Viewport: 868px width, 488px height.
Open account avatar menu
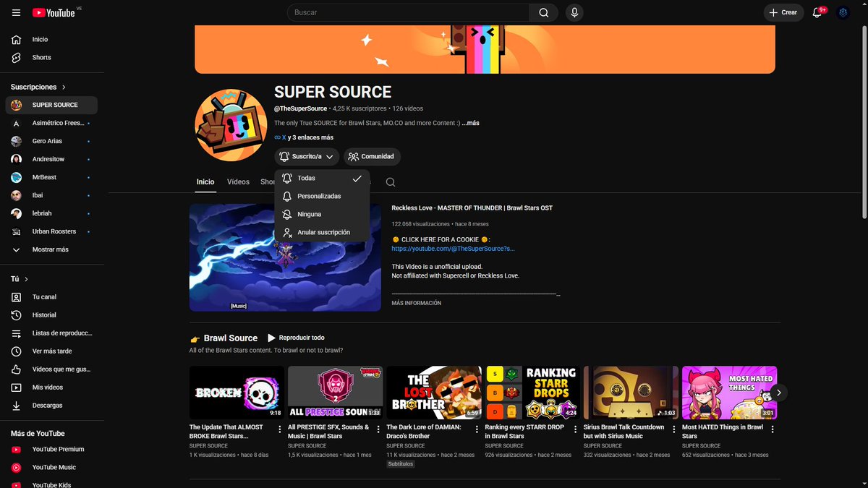843,12
